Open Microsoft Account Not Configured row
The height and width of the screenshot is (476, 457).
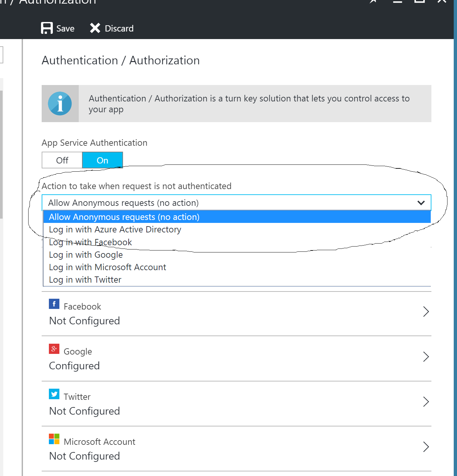point(236,448)
